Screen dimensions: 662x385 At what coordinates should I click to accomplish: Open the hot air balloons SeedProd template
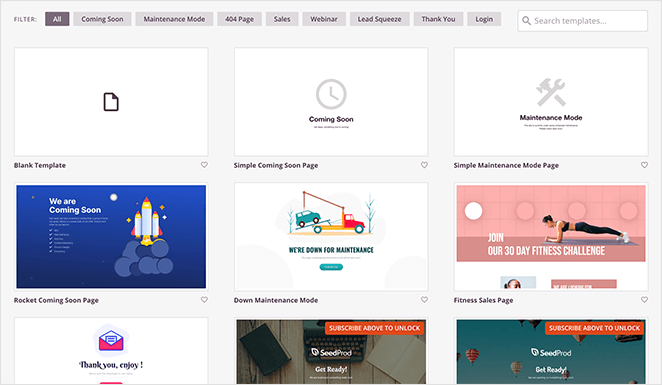point(551,351)
